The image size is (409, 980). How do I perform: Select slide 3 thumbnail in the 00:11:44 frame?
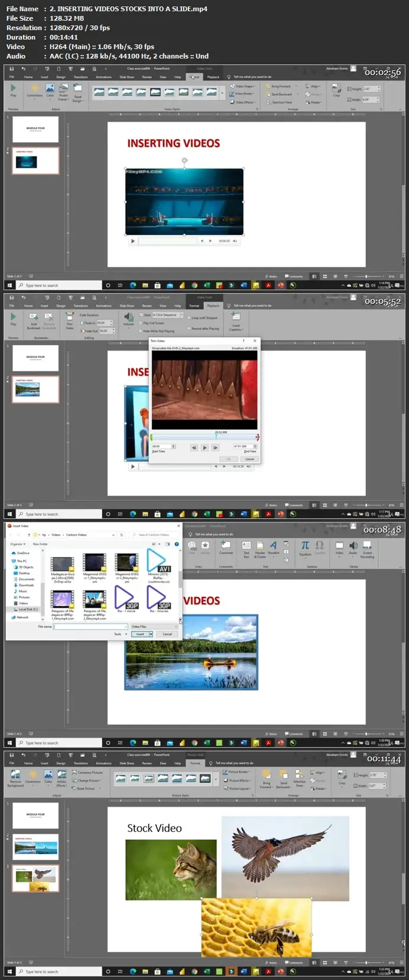tap(35, 878)
